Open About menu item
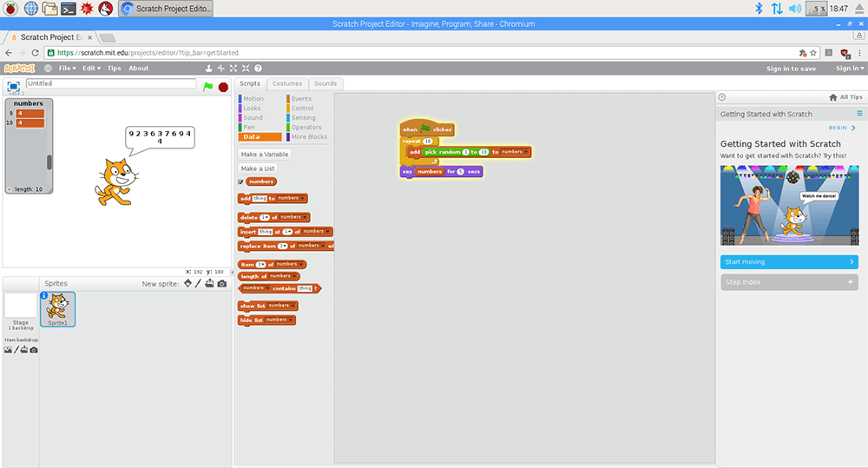Viewport: 868px width, 468px height. click(138, 68)
